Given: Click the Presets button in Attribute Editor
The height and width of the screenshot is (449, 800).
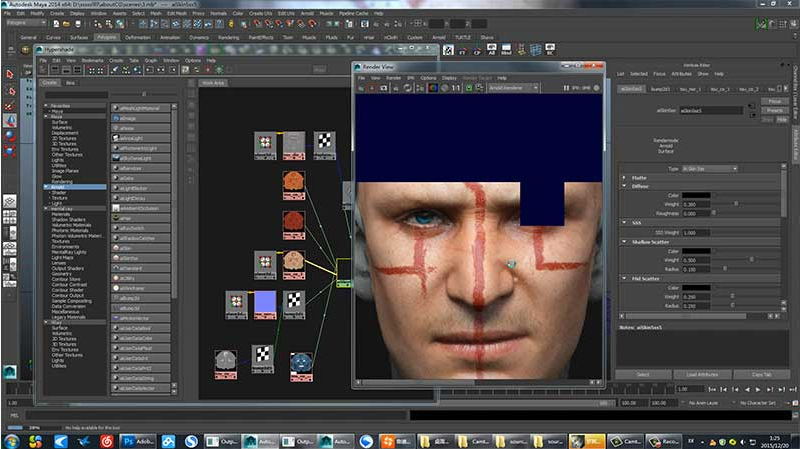Looking at the screenshot, I should click(x=774, y=110).
